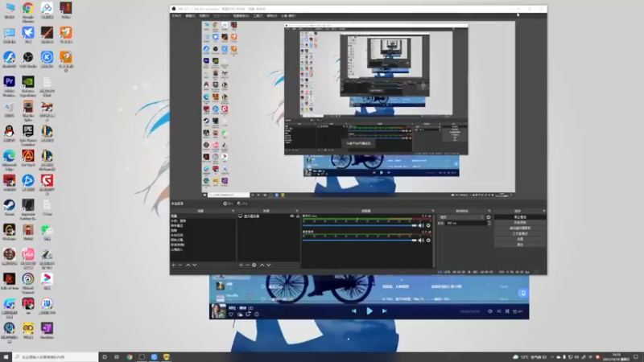Remove the selected scene with minus icon
Image resolution: width=644 pixels, height=362 pixels.
pos(180,265)
